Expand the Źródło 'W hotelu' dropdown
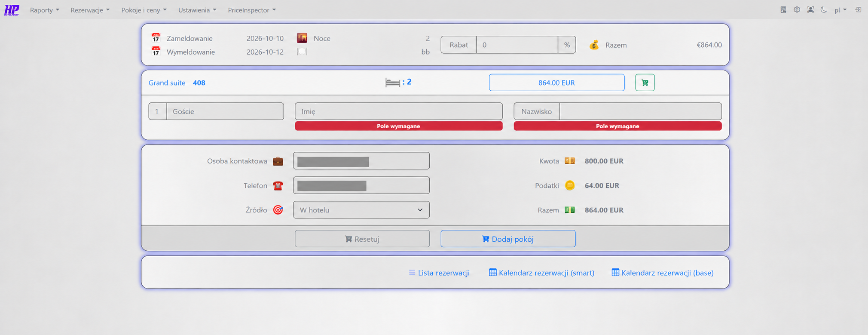Viewport: 868px width, 335px height. point(361,210)
